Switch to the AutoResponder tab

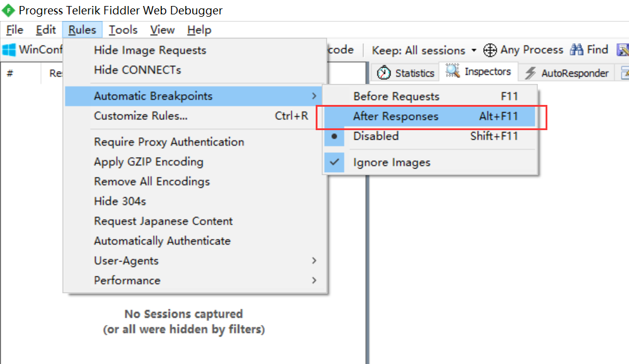tap(567, 73)
